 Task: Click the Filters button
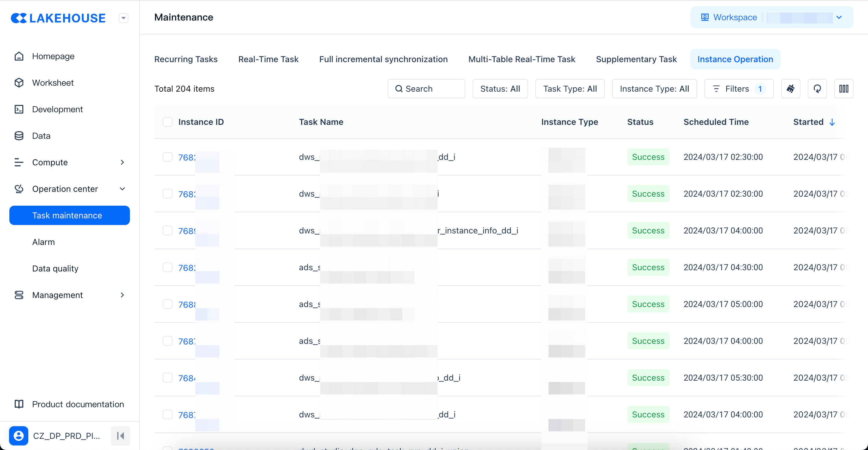738,89
